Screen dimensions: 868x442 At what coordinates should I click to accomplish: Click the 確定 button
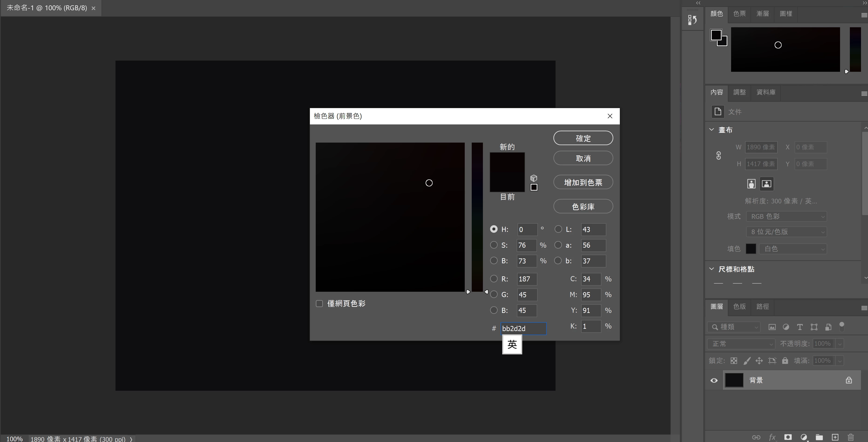[x=583, y=138]
